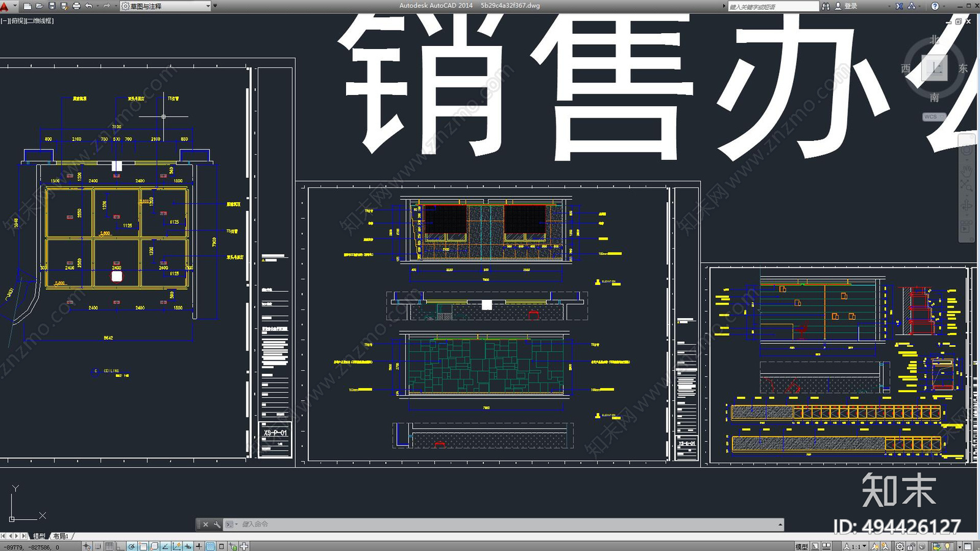The width and height of the screenshot is (980, 551).
Task: Click the Autodesk 360 triangle icon
Action: (x=911, y=6)
